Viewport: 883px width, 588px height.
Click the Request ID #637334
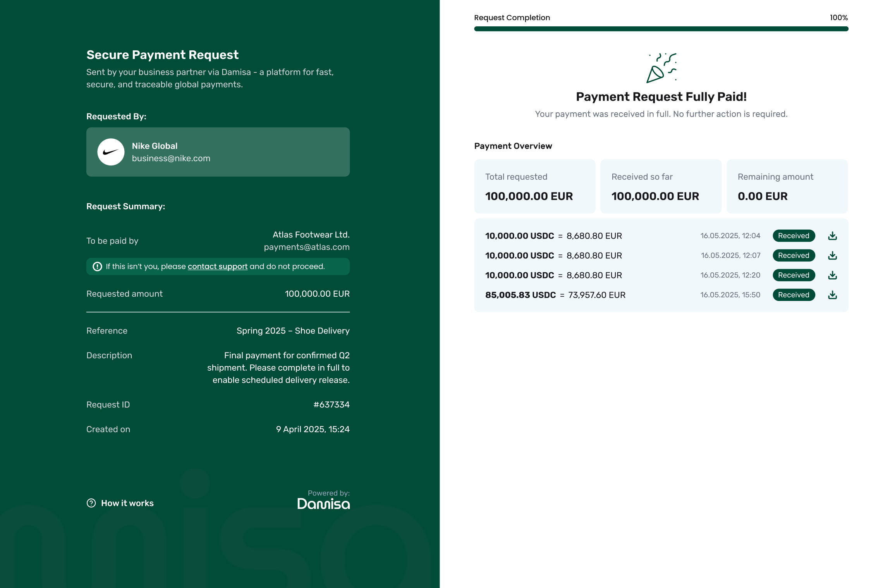pyautogui.click(x=331, y=405)
